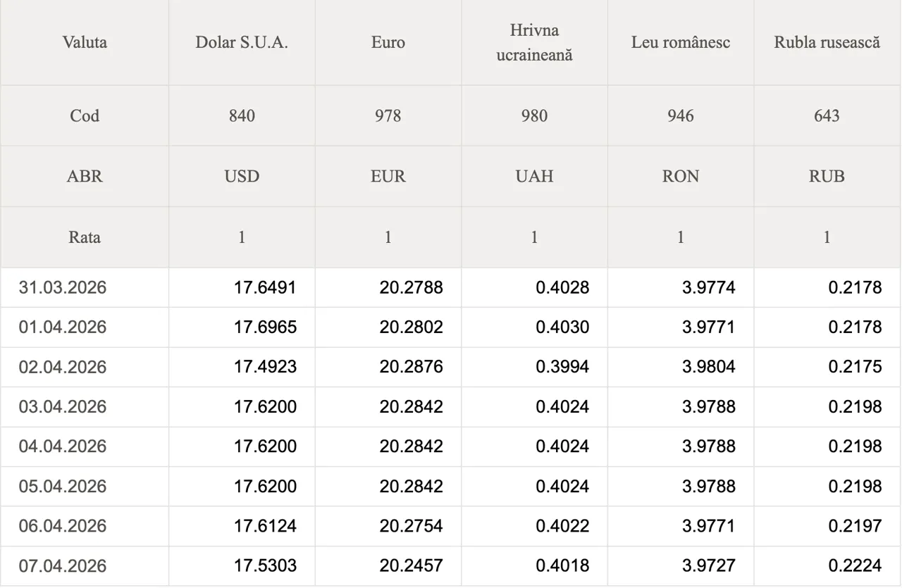This screenshot has width=902, height=588.
Task: Click the Valuta row label
Action: click(x=85, y=42)
